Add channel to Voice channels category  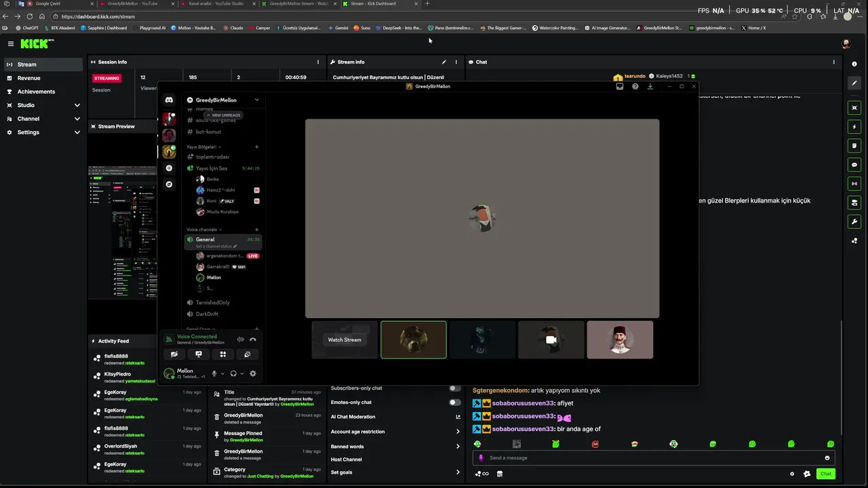[x=256, y=230]
